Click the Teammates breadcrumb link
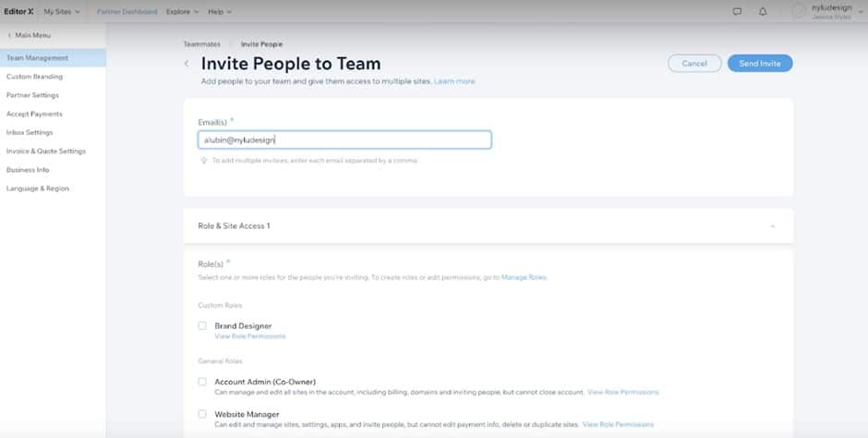868x438 pixels. (x=200, y=44)
